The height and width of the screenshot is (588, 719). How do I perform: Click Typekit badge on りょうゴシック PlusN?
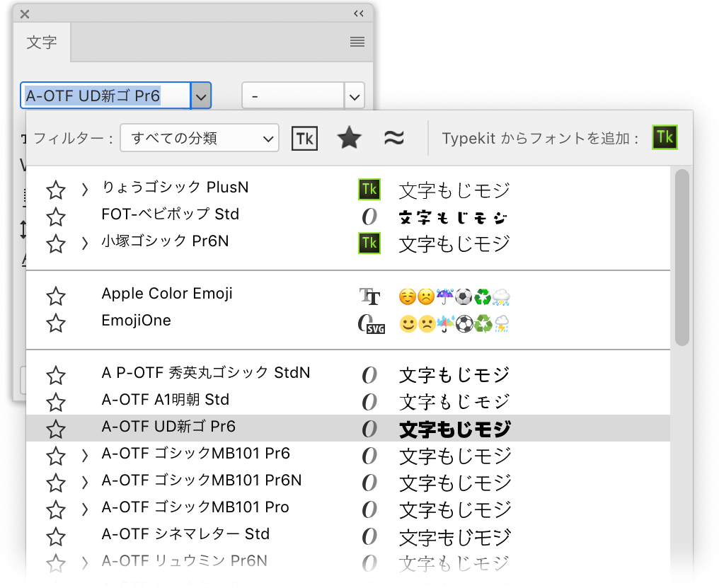pos(369,190)
